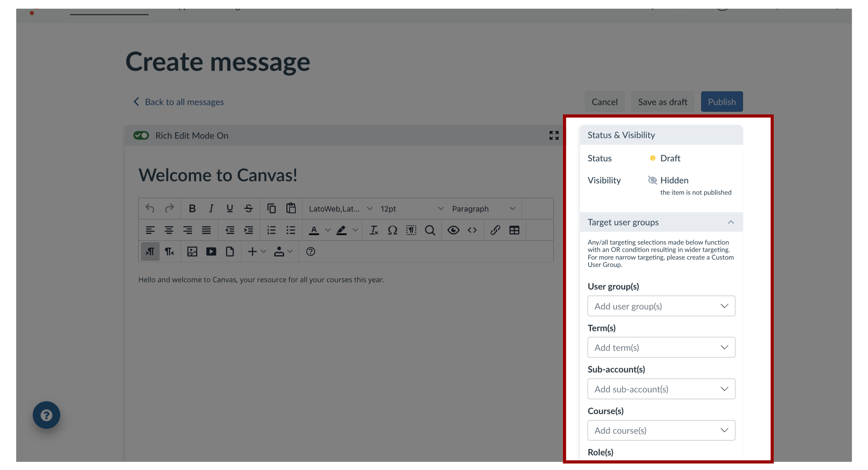Apply underline formatting
The height and width of the screenshot is (470, 868).
pos(229,208)
